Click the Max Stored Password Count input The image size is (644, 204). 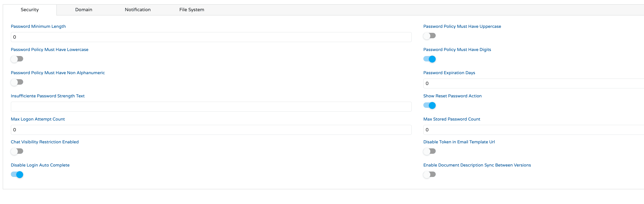click(x=532, y=130)
